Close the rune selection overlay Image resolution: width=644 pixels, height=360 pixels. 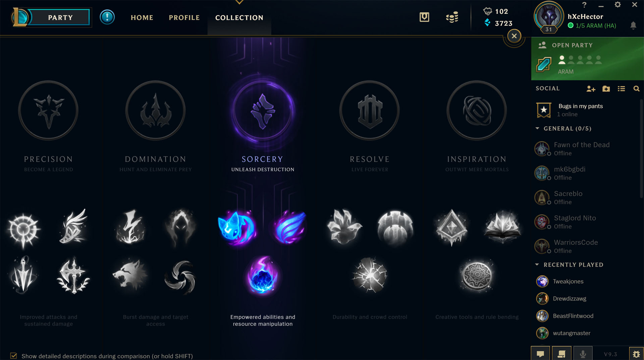[514, 36]
